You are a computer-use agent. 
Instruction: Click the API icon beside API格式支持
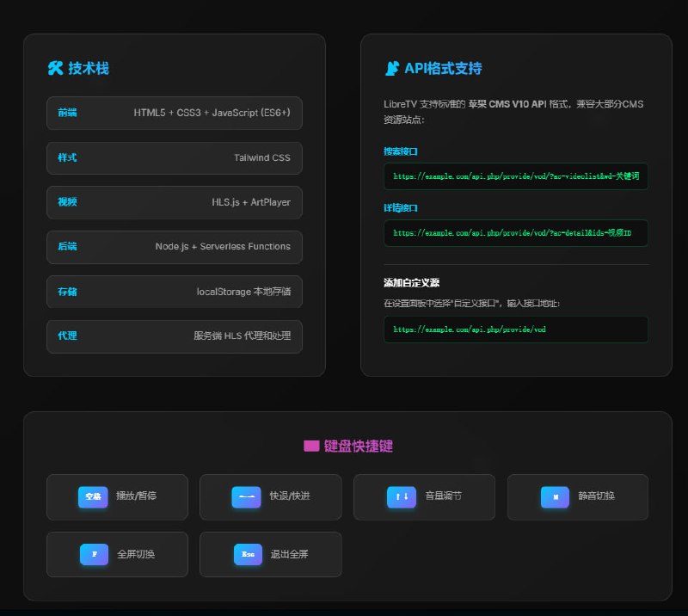coord(391,68)
